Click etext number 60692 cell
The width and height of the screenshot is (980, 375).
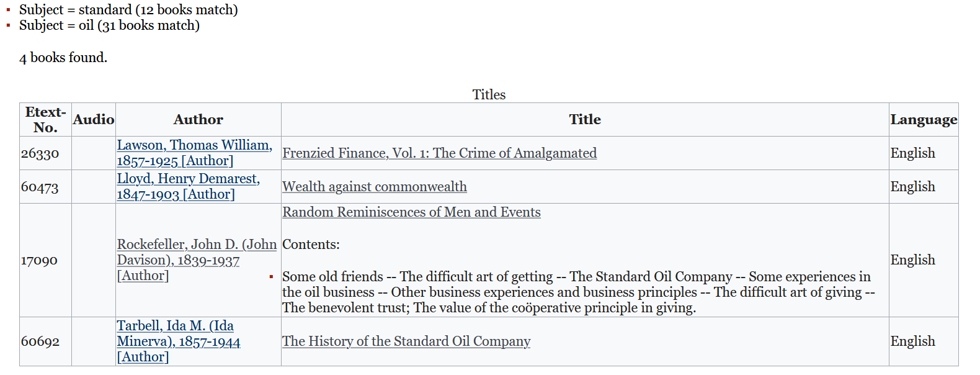tap(40, 341)
